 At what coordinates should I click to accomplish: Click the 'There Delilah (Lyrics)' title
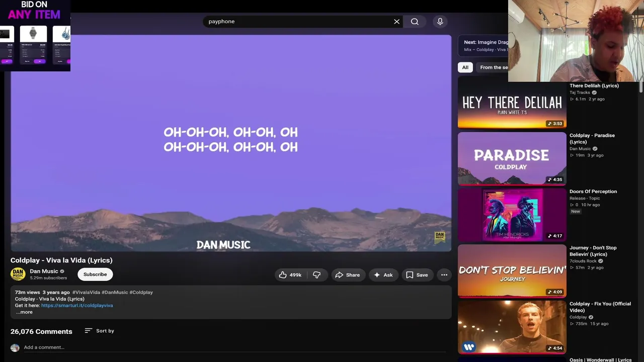[594, 86]
